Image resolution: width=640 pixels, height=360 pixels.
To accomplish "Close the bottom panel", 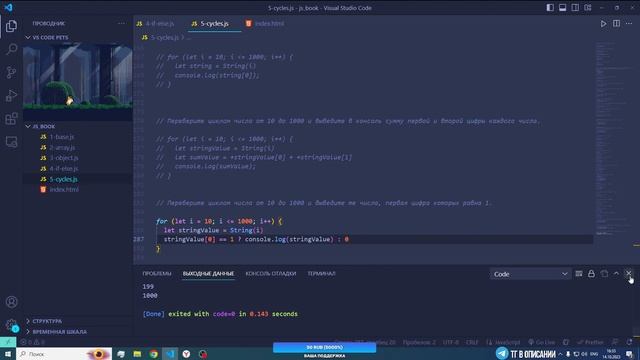I will tap(629, 273).
